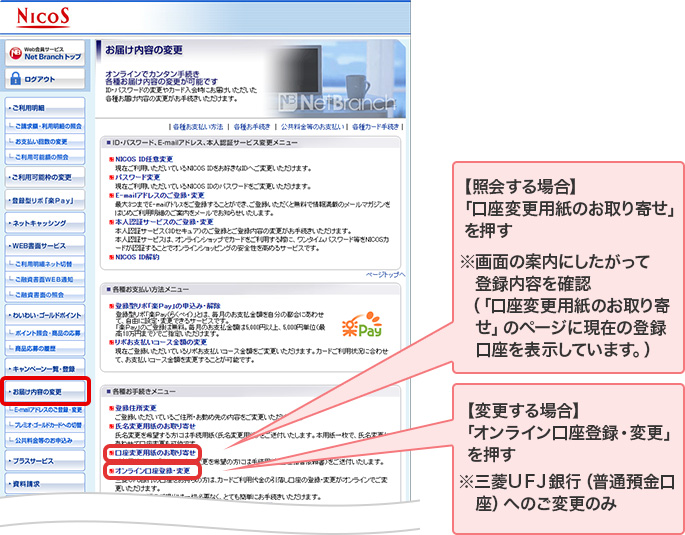Open 氏名変更用紙のお取り寄せ link
The width and height of the screenshot is (685, 535).
click(x=155, y=426)
